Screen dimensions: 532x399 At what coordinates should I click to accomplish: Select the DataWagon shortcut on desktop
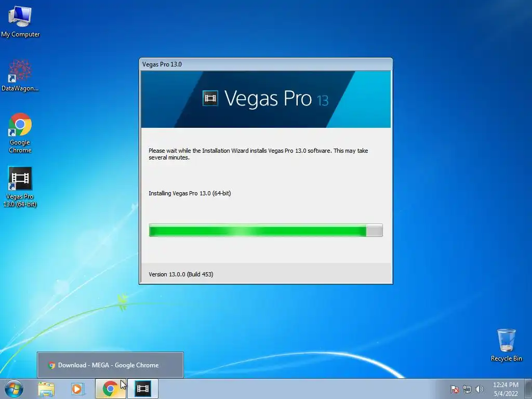[x=20, y=75]
